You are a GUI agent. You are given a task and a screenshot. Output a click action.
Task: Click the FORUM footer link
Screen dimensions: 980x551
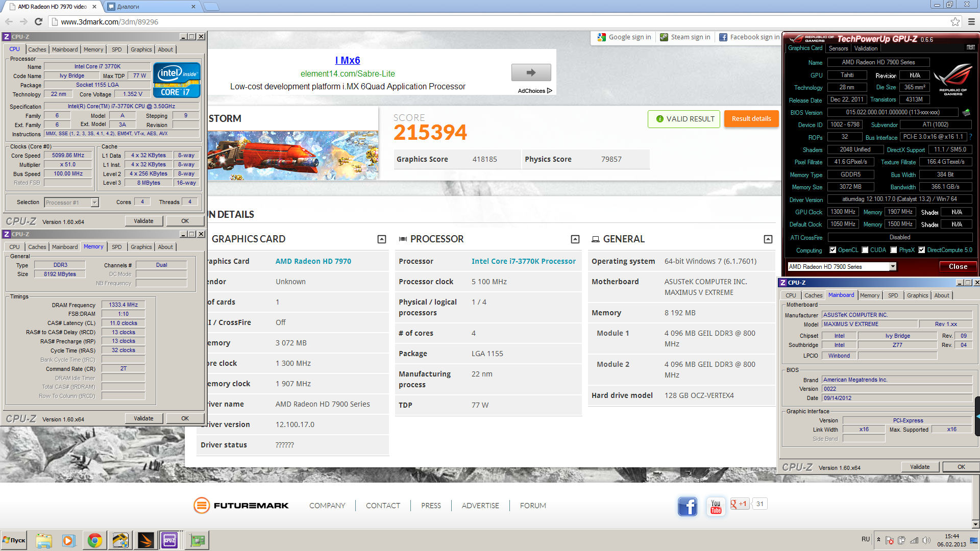[533, 506]
